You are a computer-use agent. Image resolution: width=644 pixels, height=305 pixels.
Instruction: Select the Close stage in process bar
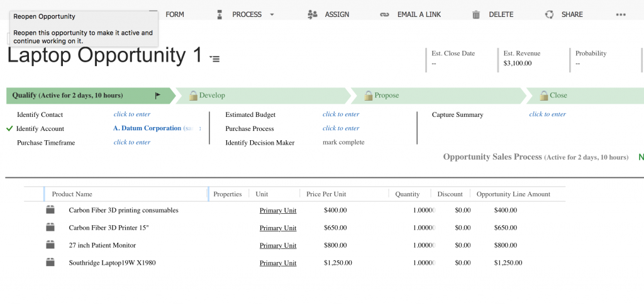tap(558, 96)
